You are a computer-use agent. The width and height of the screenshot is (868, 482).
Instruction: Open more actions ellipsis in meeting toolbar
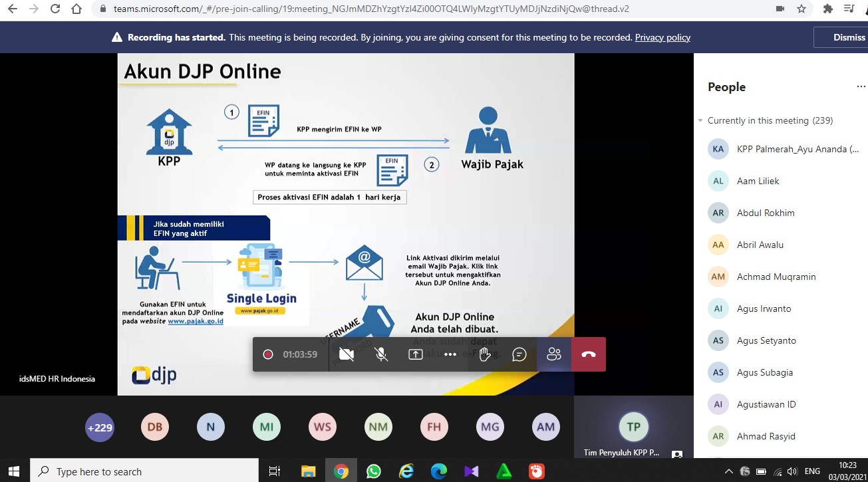[x=450, y=354]
